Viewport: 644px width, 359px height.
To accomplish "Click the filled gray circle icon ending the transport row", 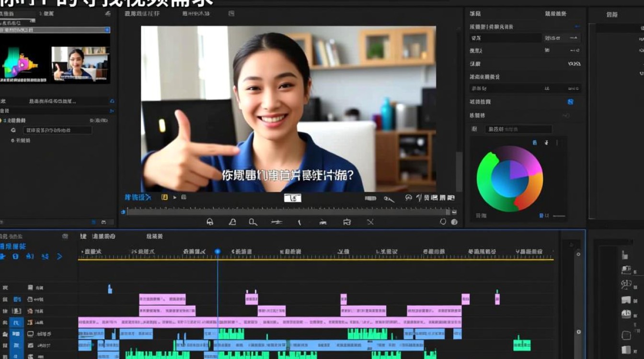I will click(454, 222).
